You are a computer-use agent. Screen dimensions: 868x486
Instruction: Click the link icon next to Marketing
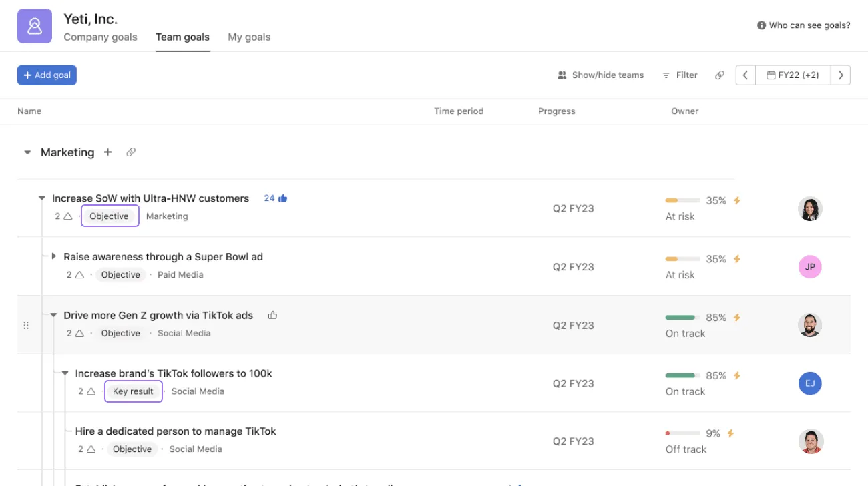(x=131, y=152)
